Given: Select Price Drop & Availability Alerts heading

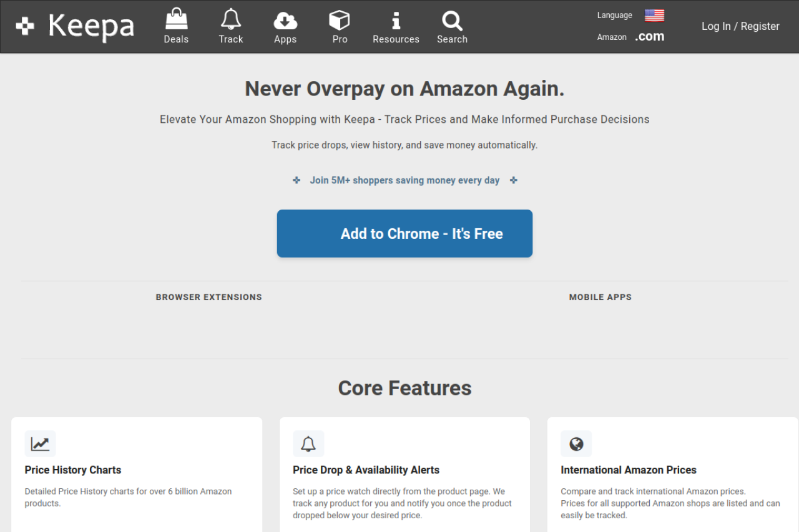Looking at the screenshot, I should 366,470.
